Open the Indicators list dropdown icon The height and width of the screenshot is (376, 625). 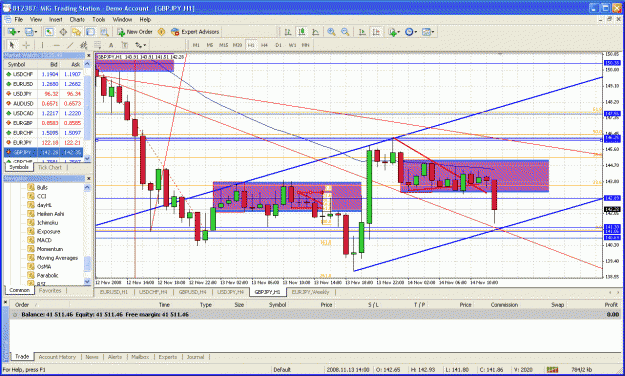(x=394, y=31)
